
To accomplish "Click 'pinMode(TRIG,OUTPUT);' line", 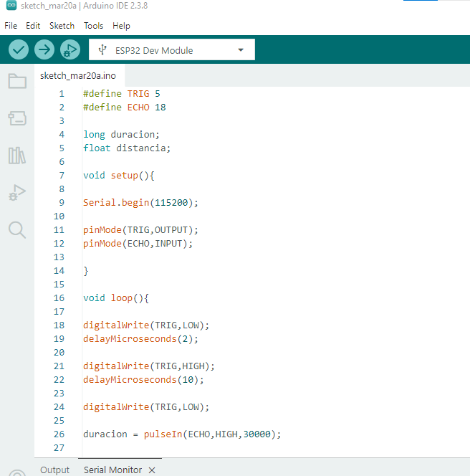I will pyautogui.click(x=140, y=230).
